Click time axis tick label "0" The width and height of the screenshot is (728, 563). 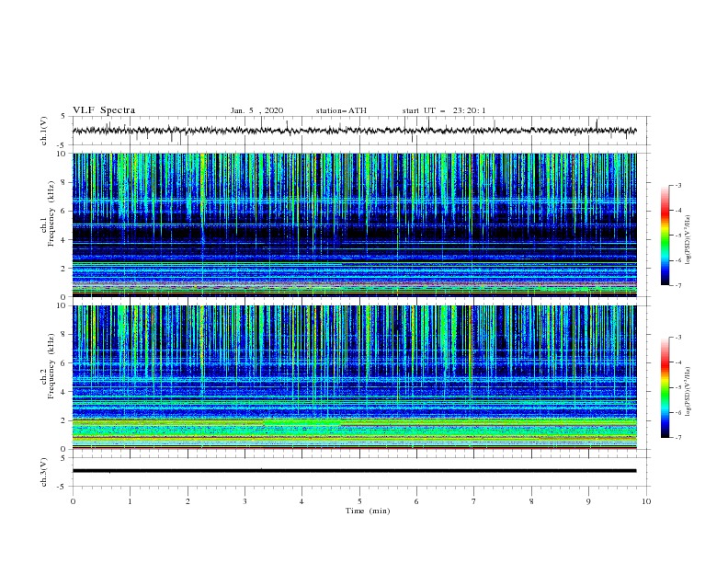(73, 501)
